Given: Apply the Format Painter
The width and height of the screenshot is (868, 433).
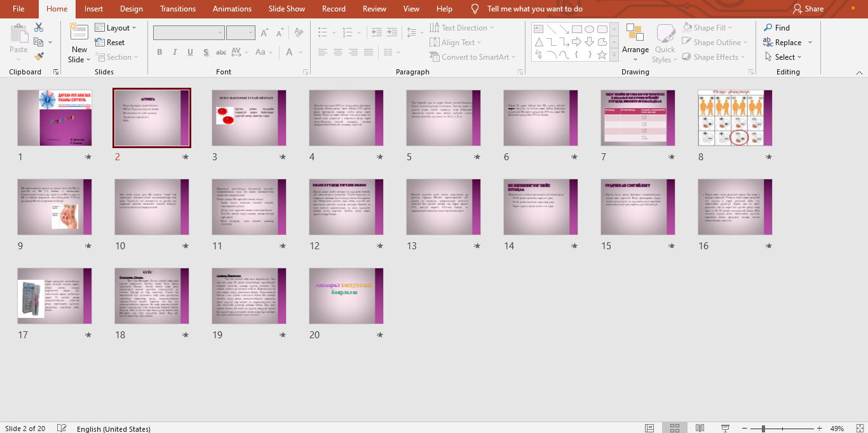Looking at the screenshot, I should (x=38, y=57).
